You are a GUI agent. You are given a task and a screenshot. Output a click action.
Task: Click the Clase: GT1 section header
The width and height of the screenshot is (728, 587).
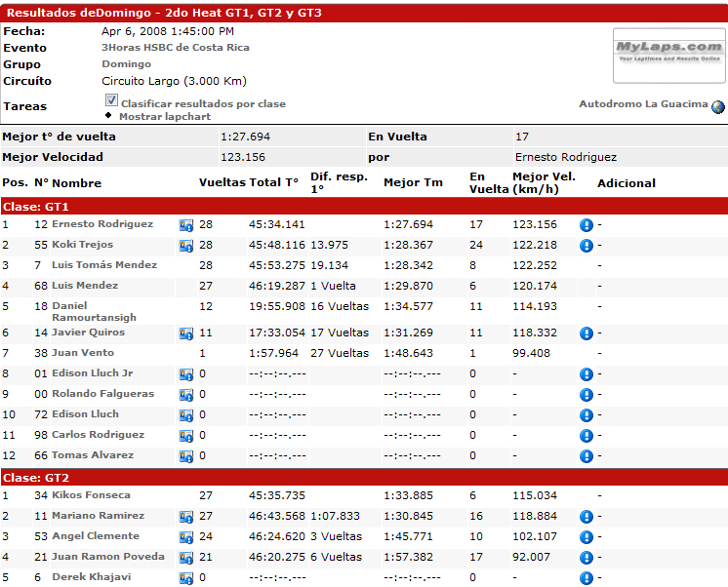pos(364,207)
